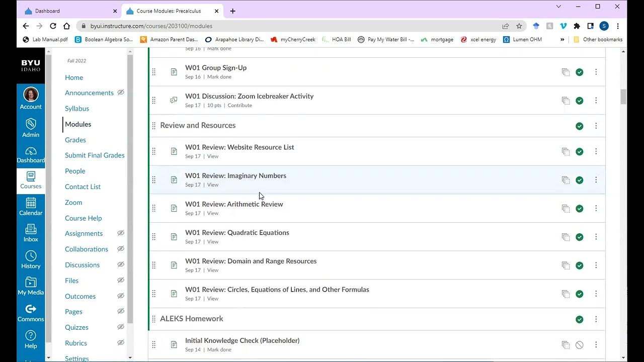Open options menu for W01 Review: Arithmetic Review
This screenshot has height=362, width=644.
(x=596, y=208)
